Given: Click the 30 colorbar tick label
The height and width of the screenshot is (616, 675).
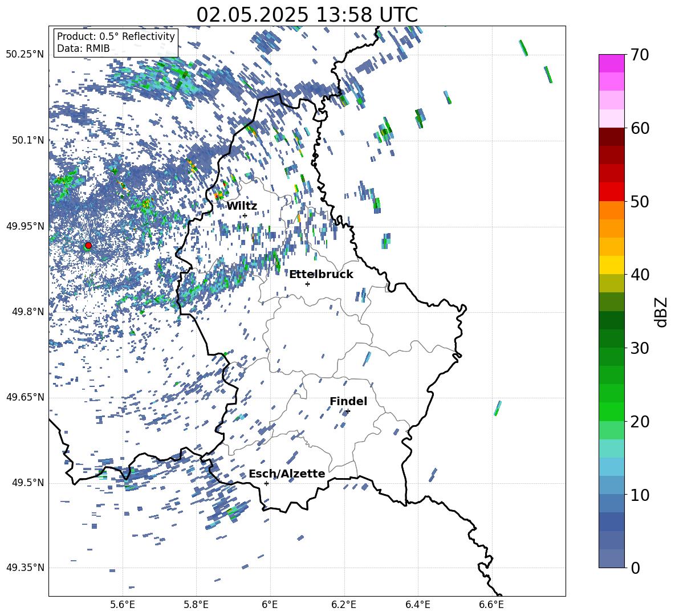Looking at the screenshot, I should click(x=640, y=348).
